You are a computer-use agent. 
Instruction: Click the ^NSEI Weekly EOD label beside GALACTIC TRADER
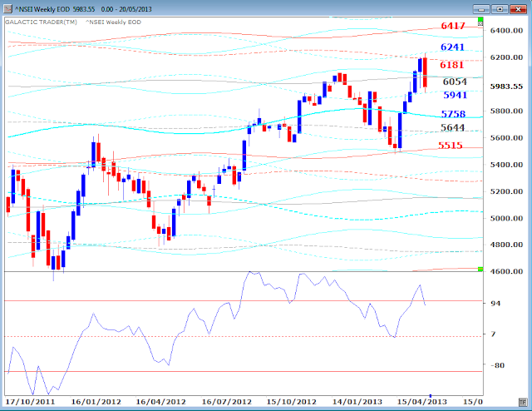[113, 22]
